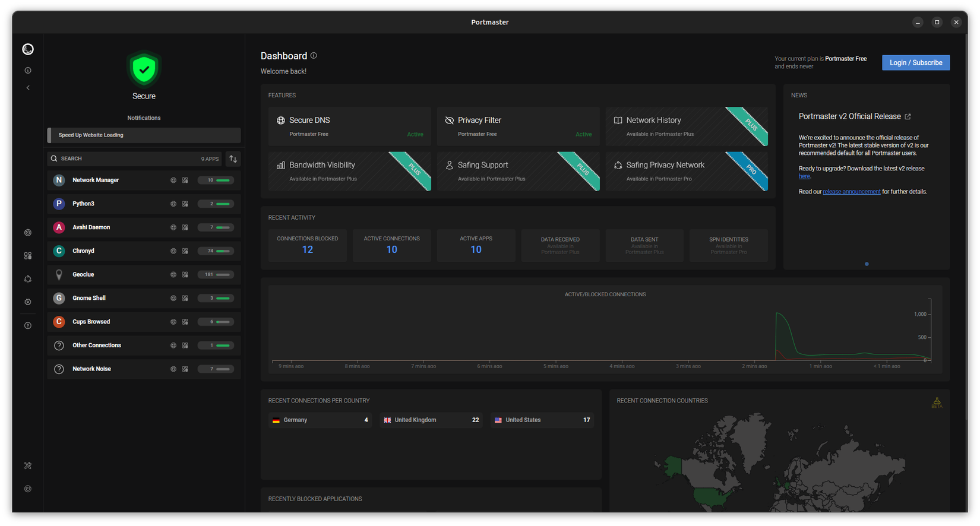Click the Portmaster logo in the sidebar
The image size is (980, 526).
(28, 49)
